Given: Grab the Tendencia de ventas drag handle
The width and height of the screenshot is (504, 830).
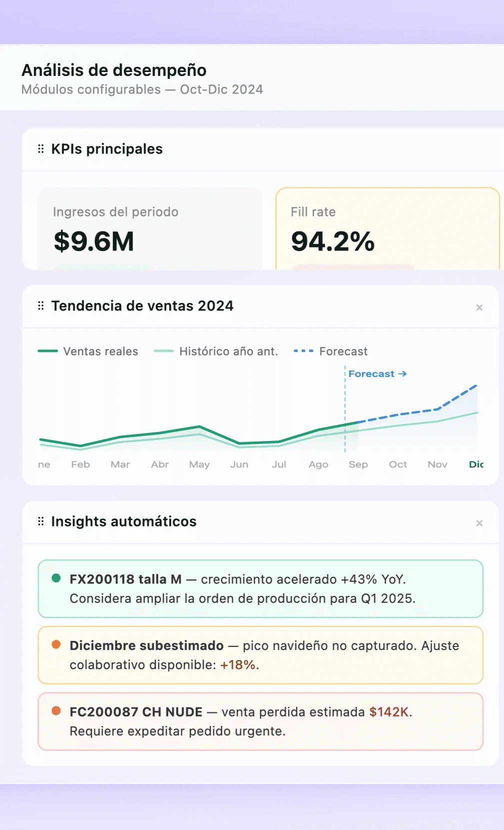Looking at the screenshot, I should 41,305.
